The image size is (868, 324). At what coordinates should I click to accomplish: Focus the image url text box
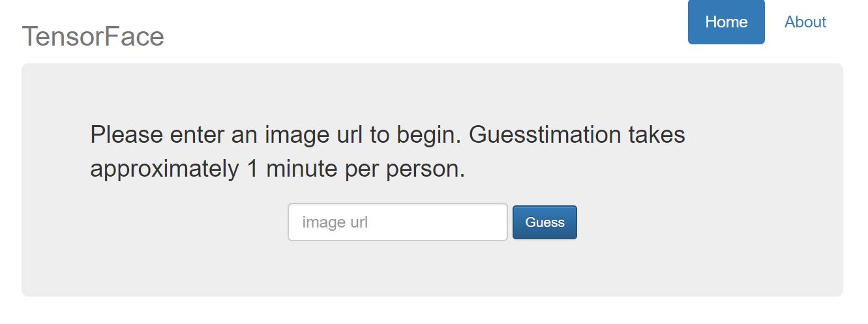click(397, 222)
